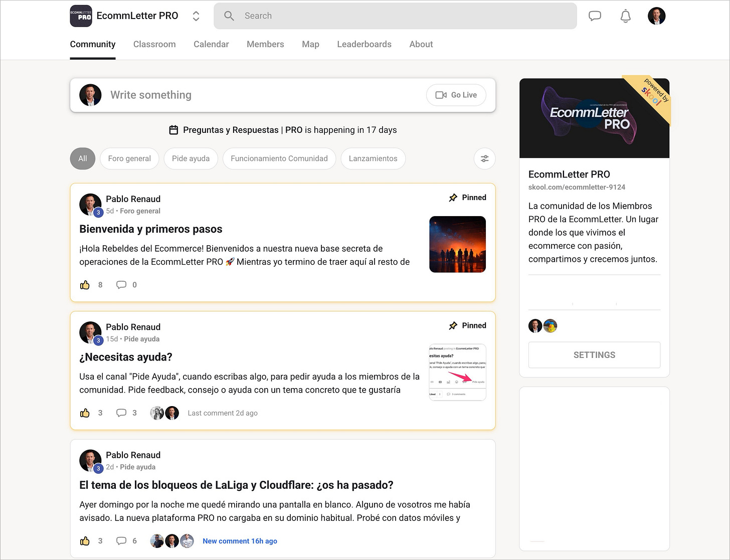Expand the community switcher arrows

[x=196, y=16]
